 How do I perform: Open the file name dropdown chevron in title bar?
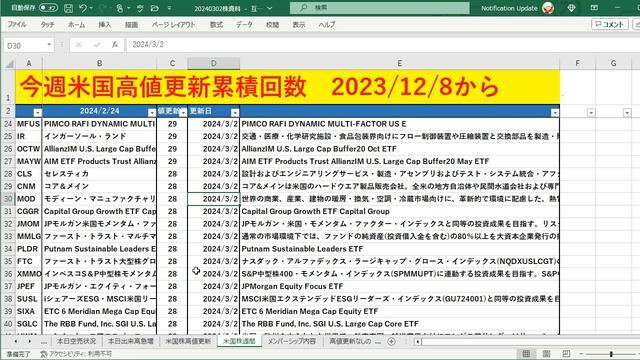(x=269, y=8)
